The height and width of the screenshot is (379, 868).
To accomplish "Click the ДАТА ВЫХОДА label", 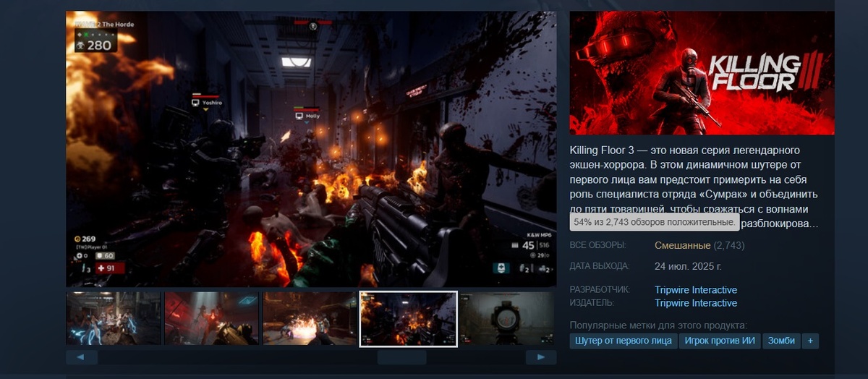I will coord(600,266).
